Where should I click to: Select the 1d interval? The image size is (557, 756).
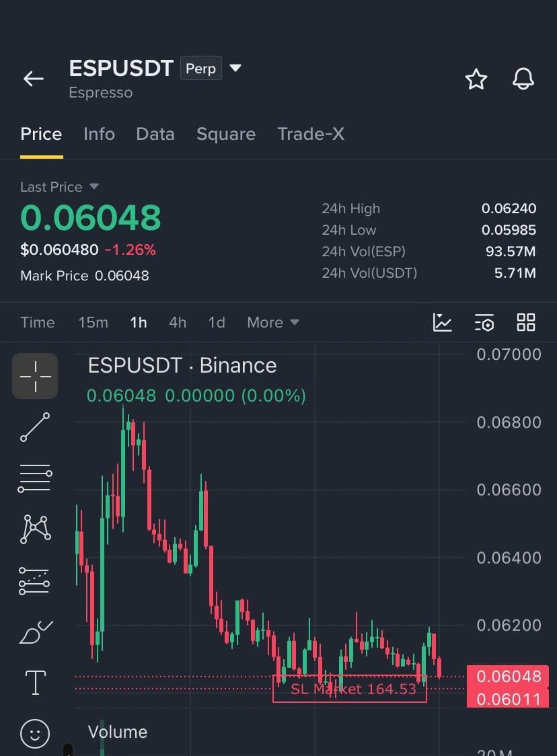pos(217,322)
